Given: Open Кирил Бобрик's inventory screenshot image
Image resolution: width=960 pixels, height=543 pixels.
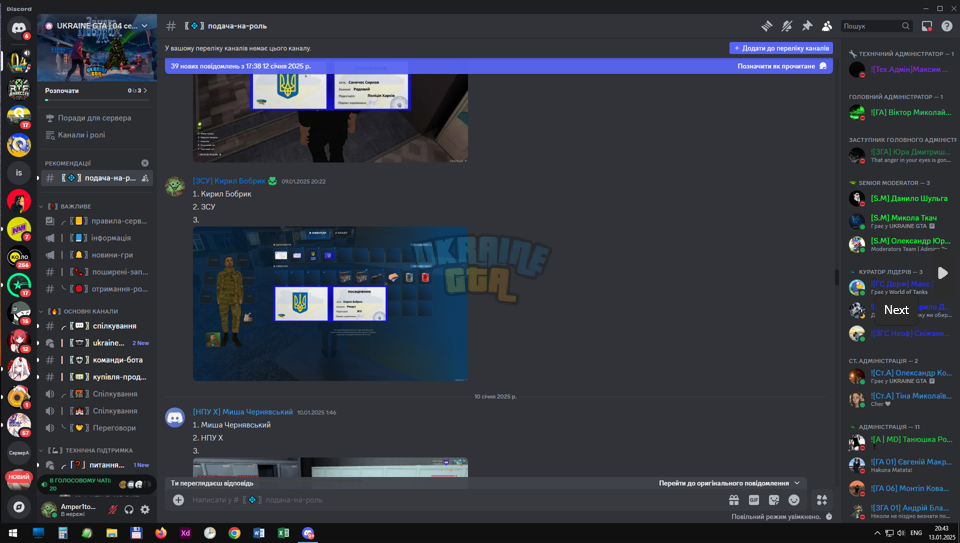Looking at the screenshot, I should (x=331, y=304).
